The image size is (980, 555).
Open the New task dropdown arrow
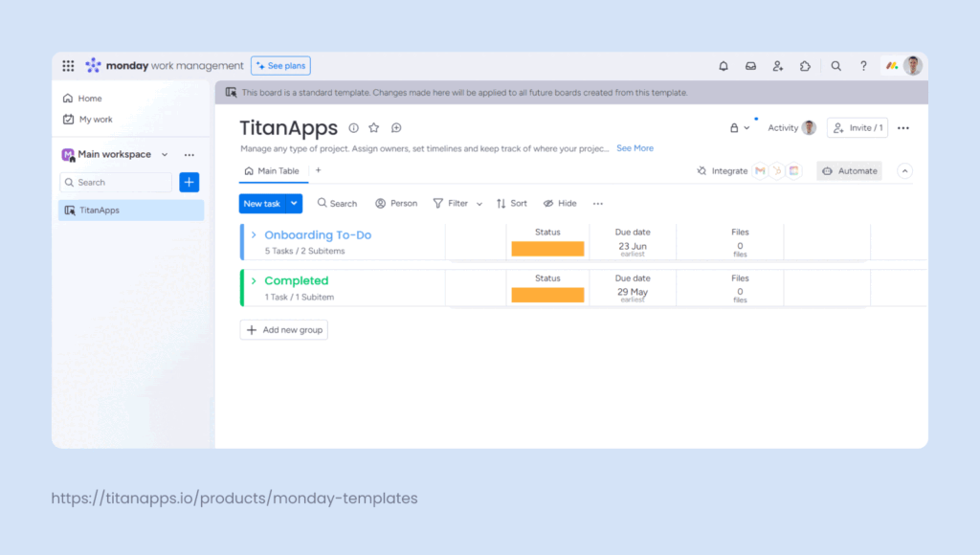[x=295, y=203]
